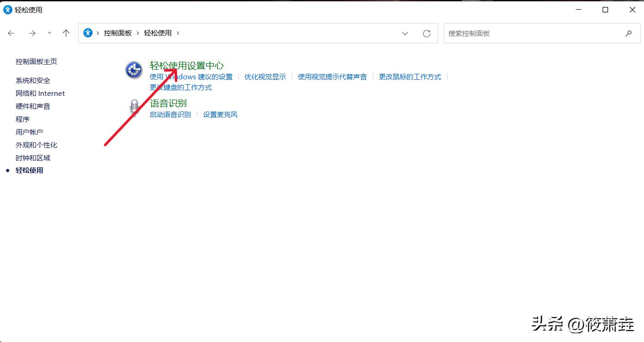Click the address bar Ease of Access icon
Viewport: 644px width, 342px height.
[x=87, y=33]
